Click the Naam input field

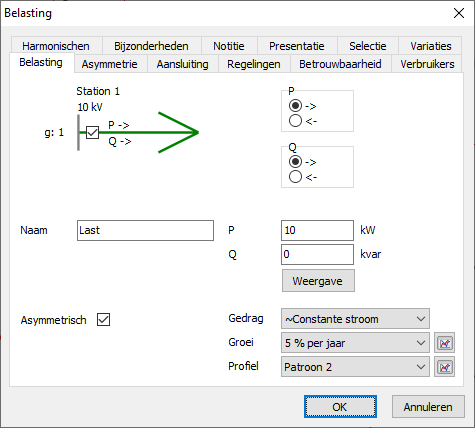coord(145,230)
